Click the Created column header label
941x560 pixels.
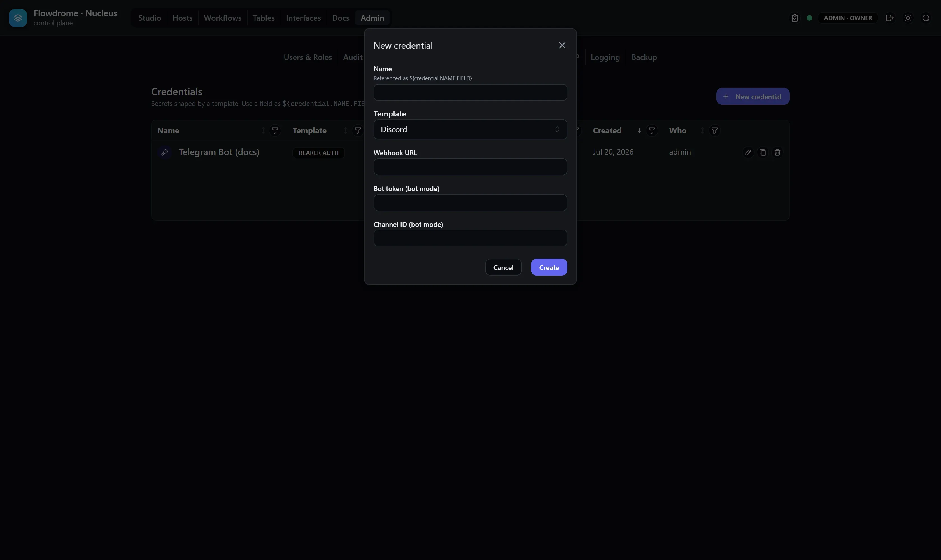(607, 130)
